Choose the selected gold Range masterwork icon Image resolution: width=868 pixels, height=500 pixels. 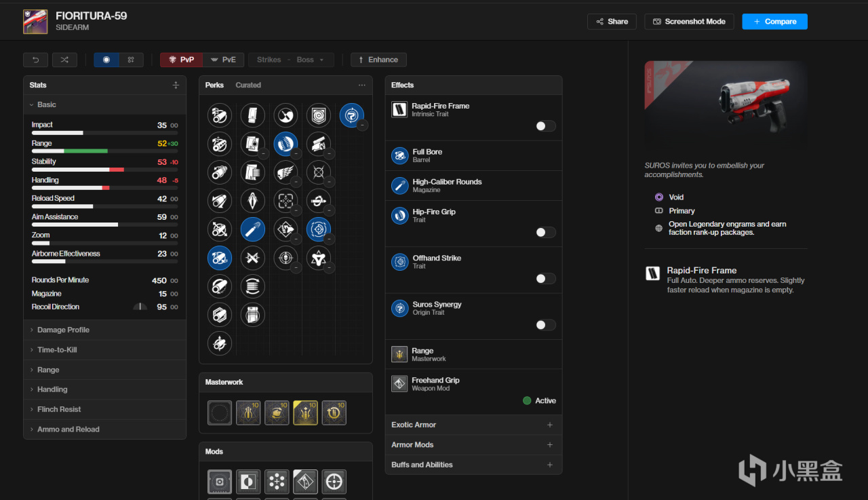305,412
